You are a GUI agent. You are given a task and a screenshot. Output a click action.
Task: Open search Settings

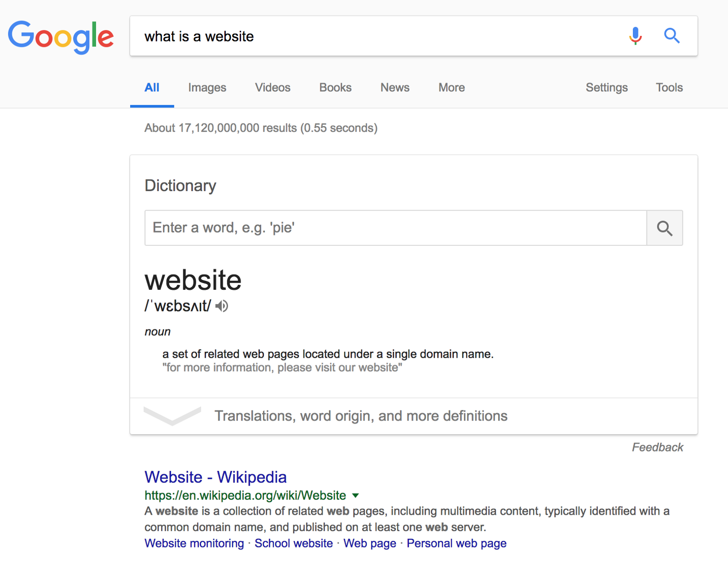607,87
